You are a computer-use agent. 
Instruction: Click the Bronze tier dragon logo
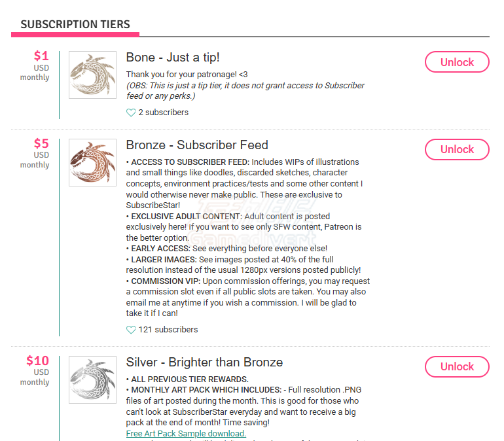click(92, 163)
